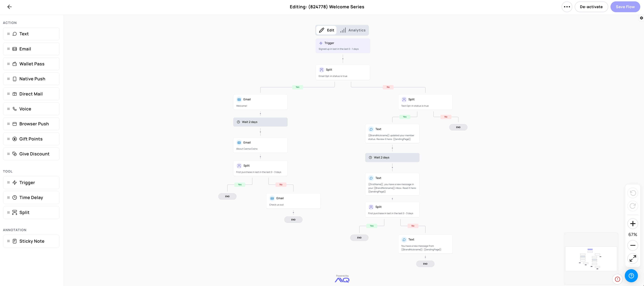The width and height of the screenshot is (644, 286).
Task: Click the zoom out minus icon
Action: pos(632,245)
